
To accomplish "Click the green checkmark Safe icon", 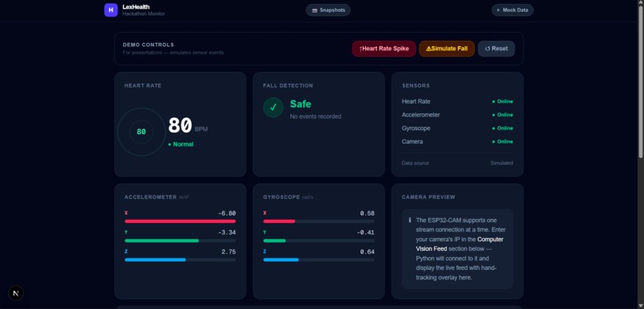I will 273,108.
